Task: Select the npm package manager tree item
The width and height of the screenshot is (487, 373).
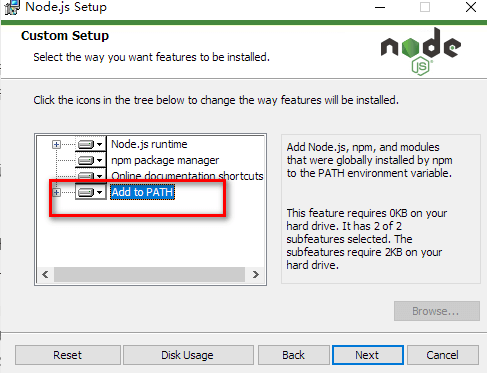Action: pos(165,160)
